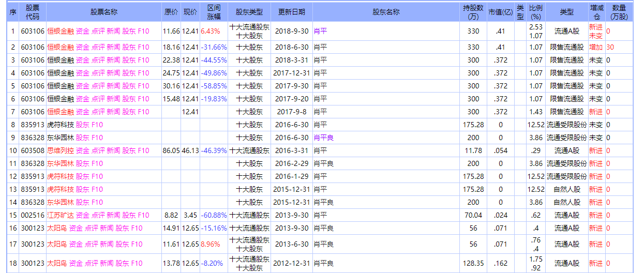Select the 86.05 original price cell
Screen dimensions: 644x273
[171, 150]
